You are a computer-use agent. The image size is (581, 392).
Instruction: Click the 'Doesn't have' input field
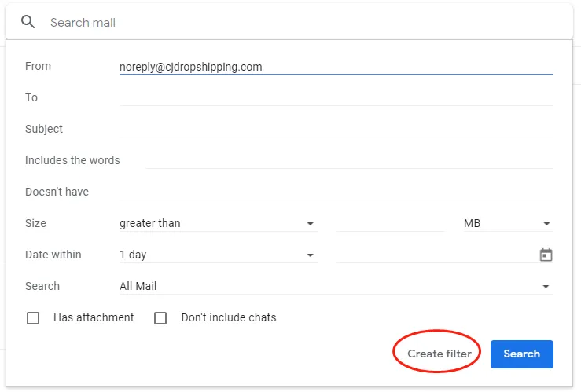(x=336, y=192)
